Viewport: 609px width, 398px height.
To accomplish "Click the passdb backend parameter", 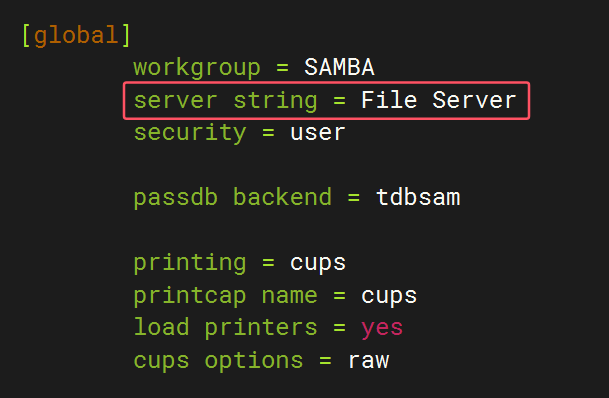I will coord(233,197).
